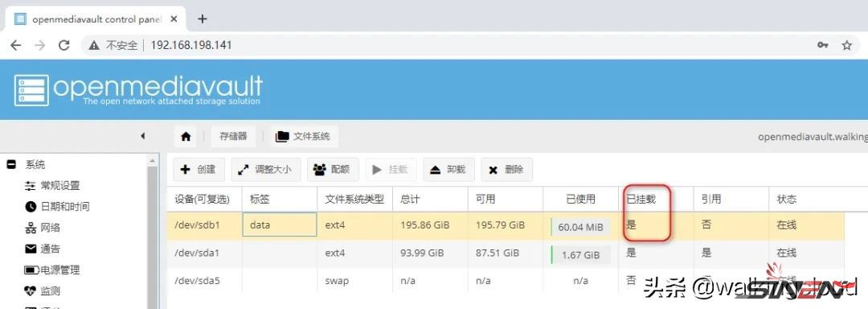The image size is (868, 309).
Task: Click the 60.04 MiB usage bar
Action: tap(580, 227)
